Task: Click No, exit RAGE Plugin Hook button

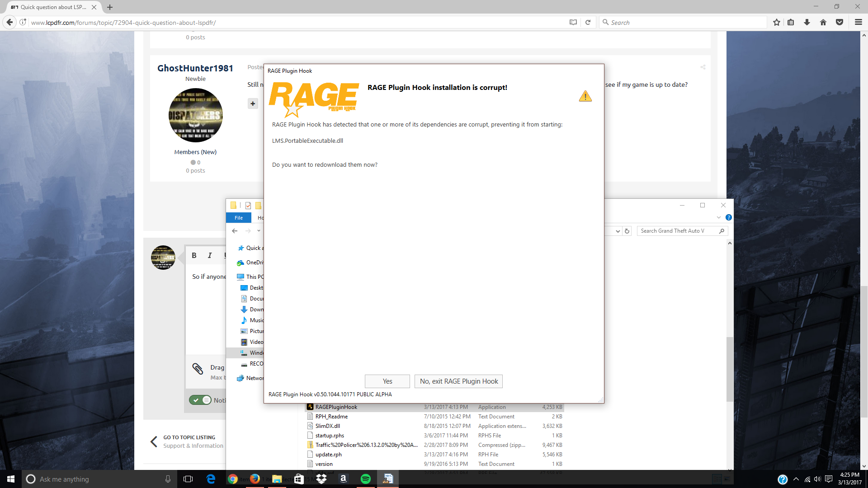Action: (458, 381)
